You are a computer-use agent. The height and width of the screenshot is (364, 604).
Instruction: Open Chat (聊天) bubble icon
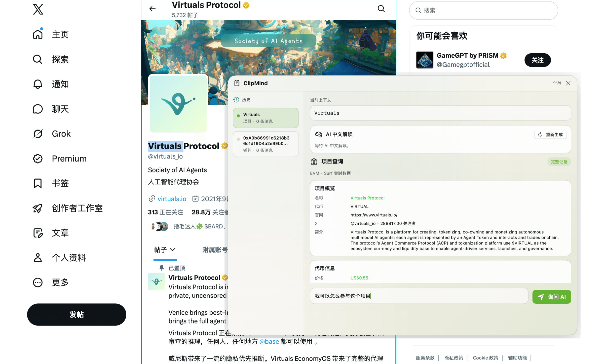38,109
